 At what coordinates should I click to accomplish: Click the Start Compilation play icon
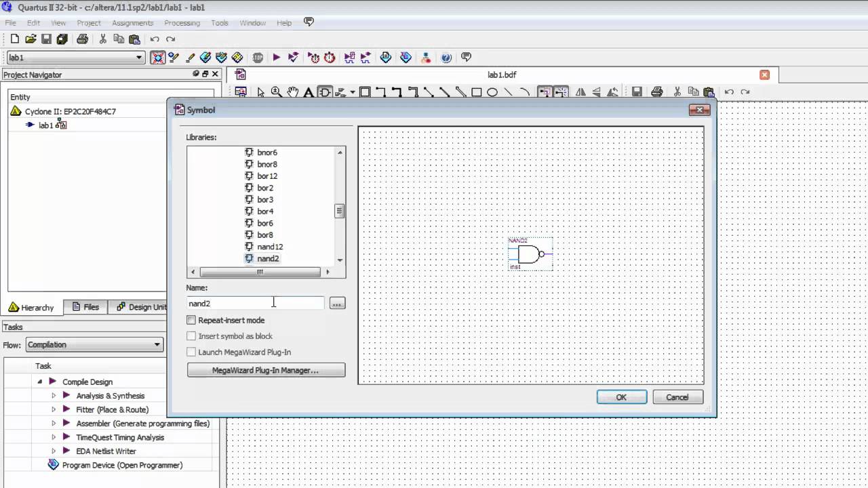coord(277,58)
